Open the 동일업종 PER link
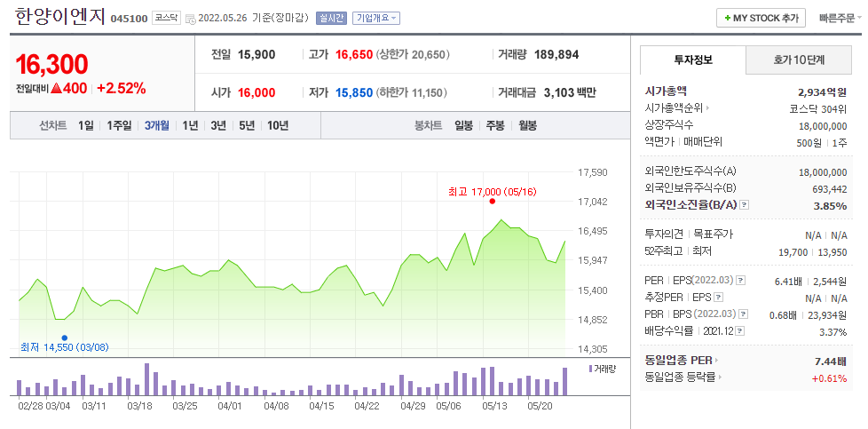This screenshot has height=429, width=868. tap(681, 361)
